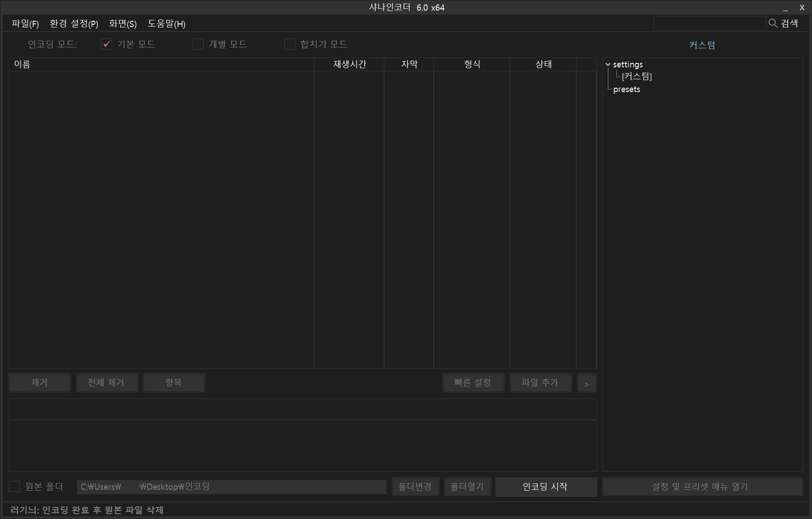
Task: Click the 항목 button
Action: 174,383
